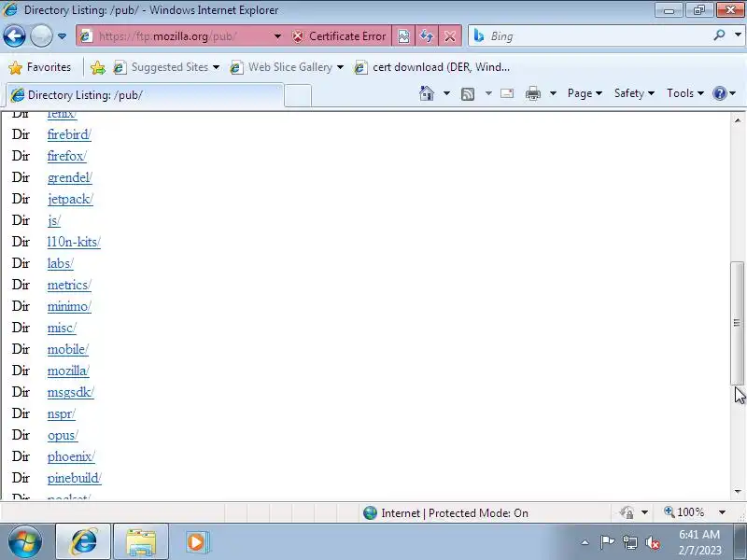
Task: Open the search provider dropdown
Action: point(738,35)
